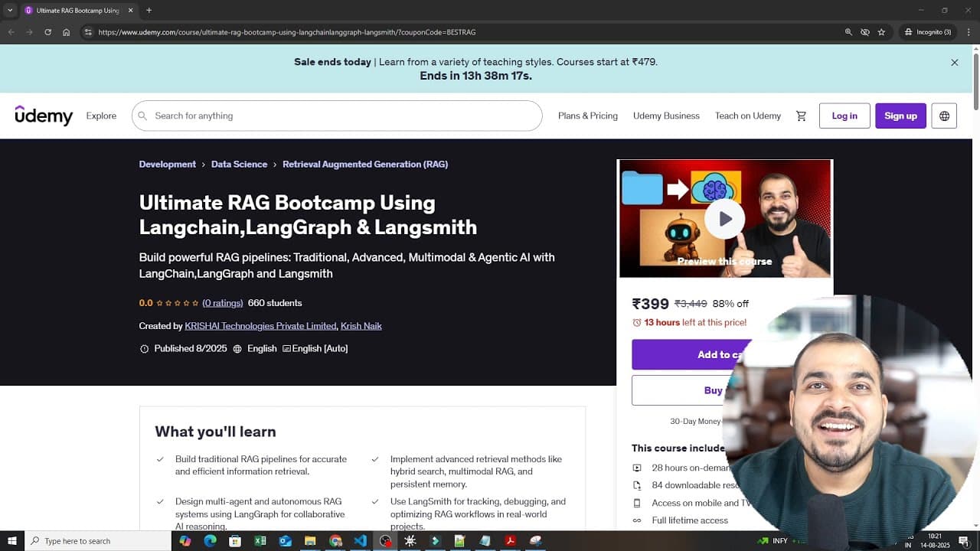Dismiss the sale banner
This screenshot has width=980, height=551.
[954, 63]
